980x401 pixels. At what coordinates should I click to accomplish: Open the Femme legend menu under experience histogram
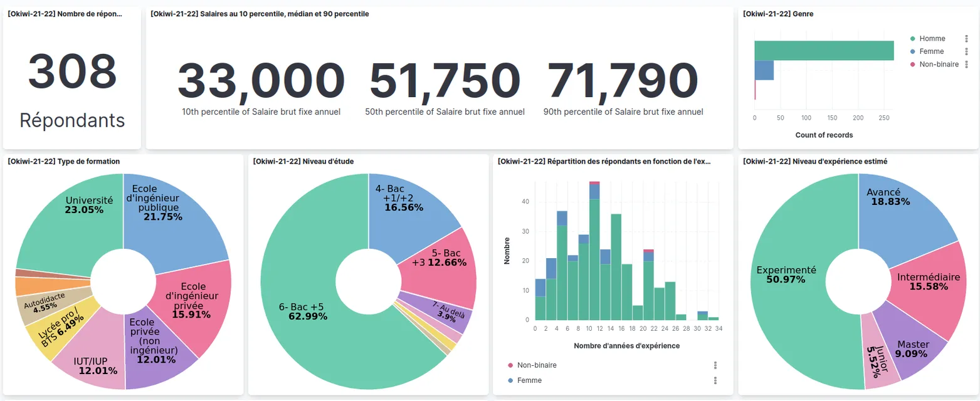[x=715, y=380]
